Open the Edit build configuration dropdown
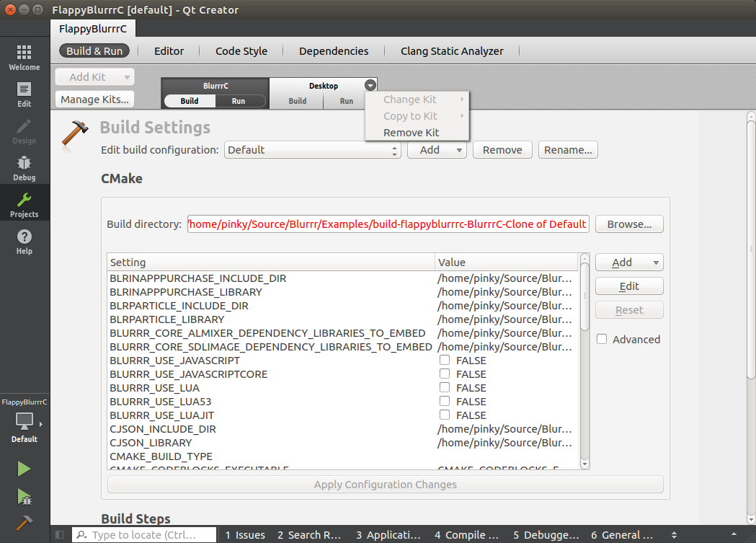Image resolution: width=756 pixels, height=543 pixels. click(x=312, y=150)
